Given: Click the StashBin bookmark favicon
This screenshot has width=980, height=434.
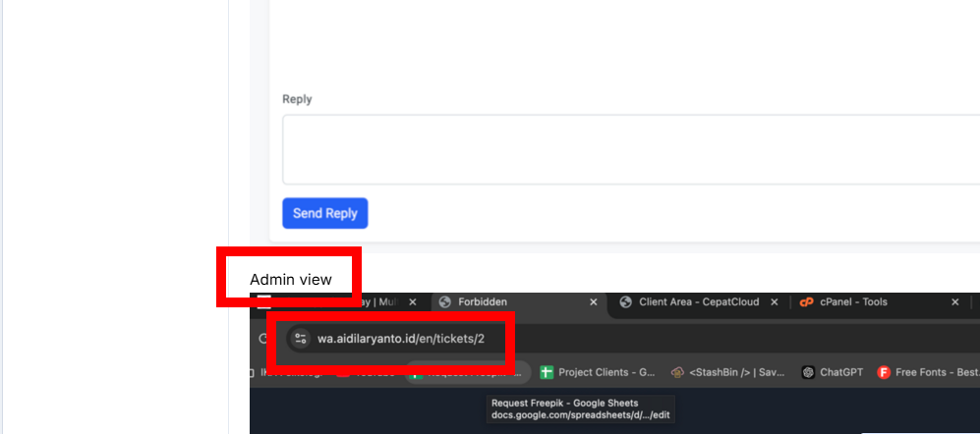Looking at the screenshot, I should [x=677, y=372].
